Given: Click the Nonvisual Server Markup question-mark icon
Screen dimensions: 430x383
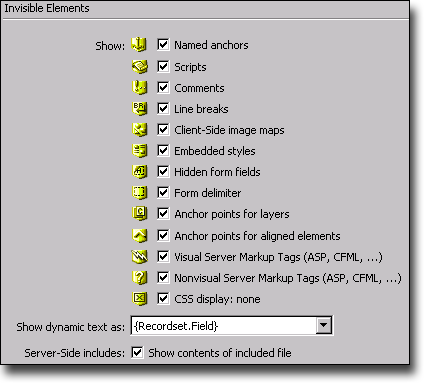Looking at the screenshot, I should [139, 277].
